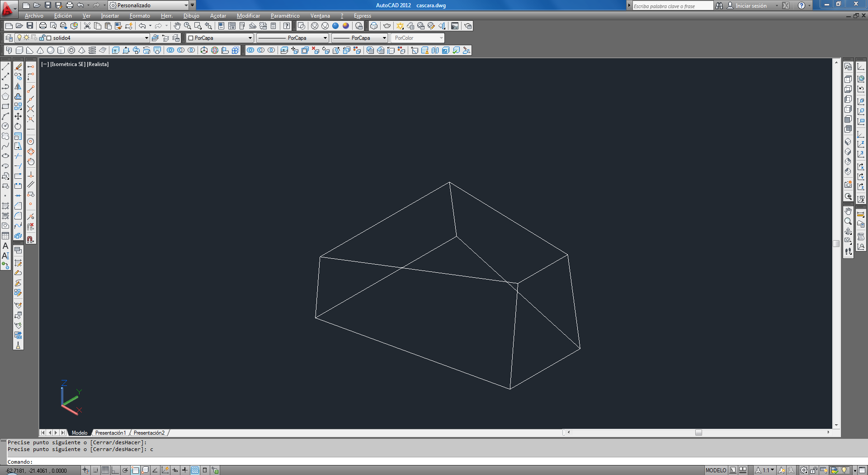The image size is (868, 475).
Task: Expand Iniciar sesión account dropdown
Action: (x=777, y=5)
